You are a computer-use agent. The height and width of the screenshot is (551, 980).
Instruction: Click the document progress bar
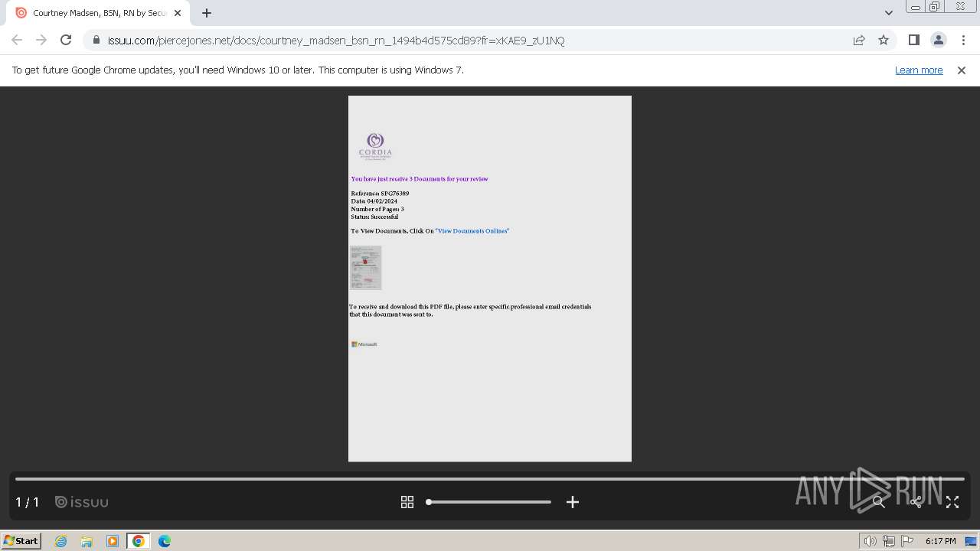point(490,479)
